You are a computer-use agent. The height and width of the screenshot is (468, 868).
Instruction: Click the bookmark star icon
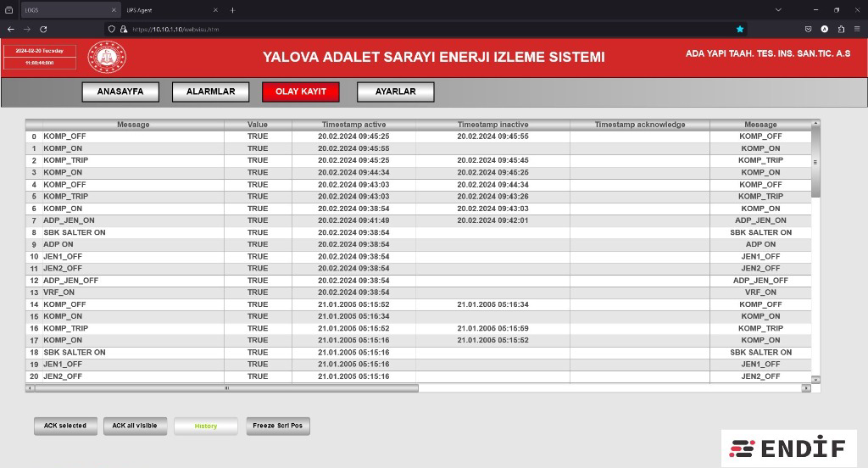(739, 30)
